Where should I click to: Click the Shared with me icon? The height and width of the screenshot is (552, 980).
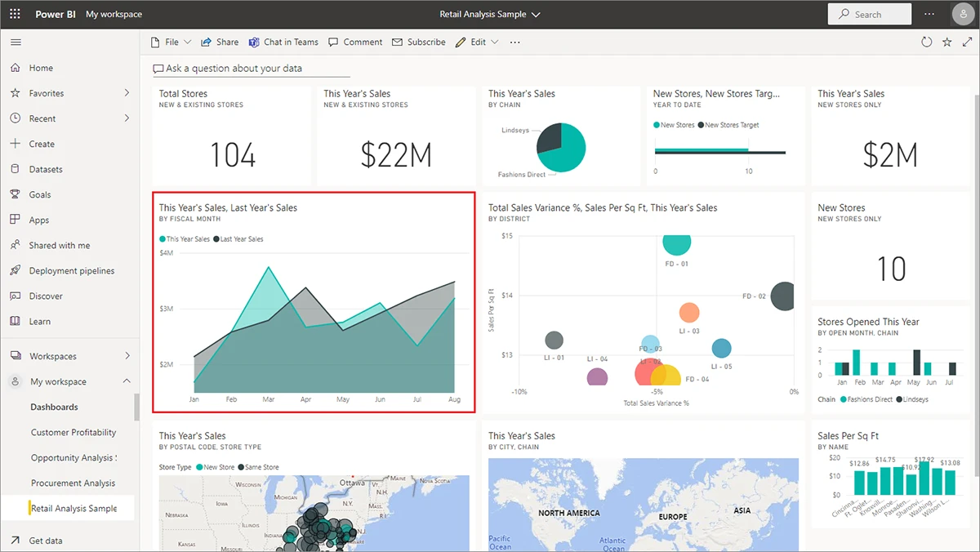pos(14,244)
